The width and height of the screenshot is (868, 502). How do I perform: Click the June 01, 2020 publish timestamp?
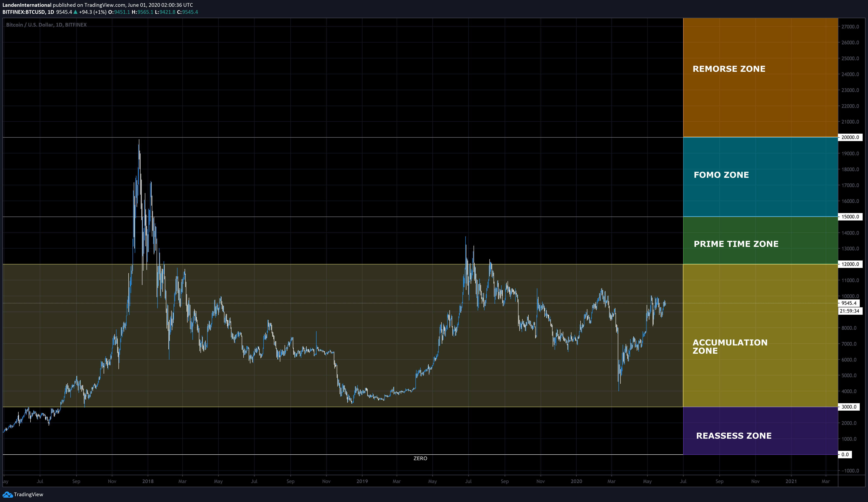(x=160, y=5)
